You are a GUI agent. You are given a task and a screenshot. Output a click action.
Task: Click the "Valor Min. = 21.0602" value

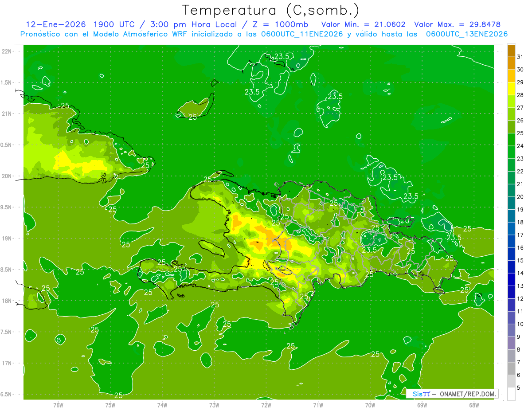(364, 25)
